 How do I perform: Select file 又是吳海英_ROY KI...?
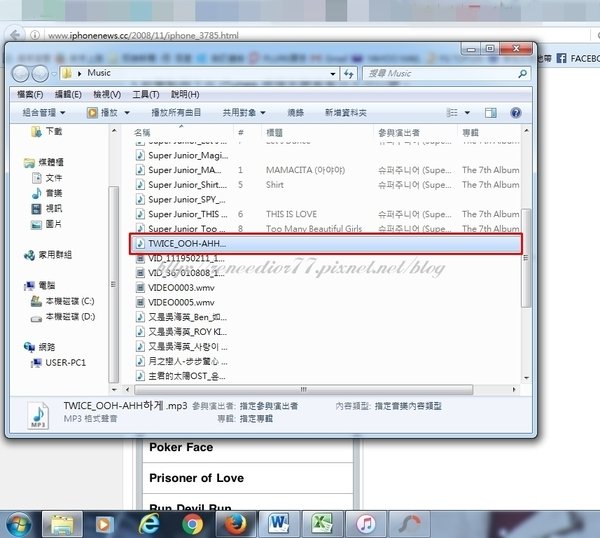point(182,332)
